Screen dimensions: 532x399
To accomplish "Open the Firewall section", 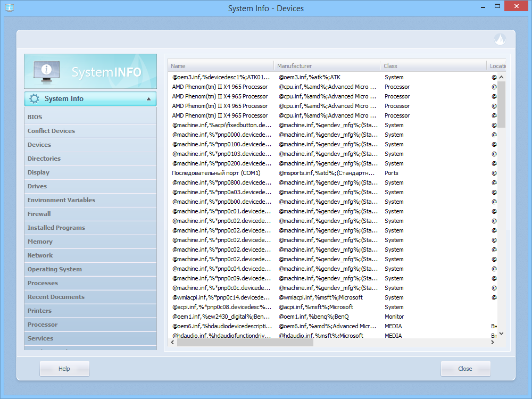I will point(90,214).
